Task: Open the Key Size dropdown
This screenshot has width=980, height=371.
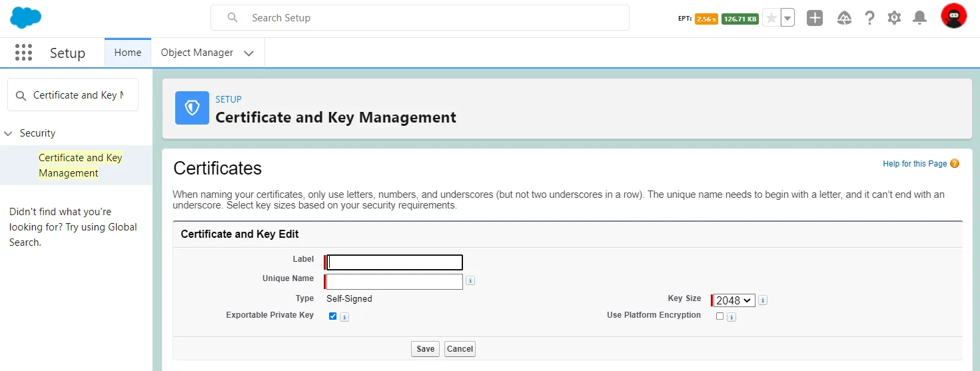Action: click(x=734, y=300)
